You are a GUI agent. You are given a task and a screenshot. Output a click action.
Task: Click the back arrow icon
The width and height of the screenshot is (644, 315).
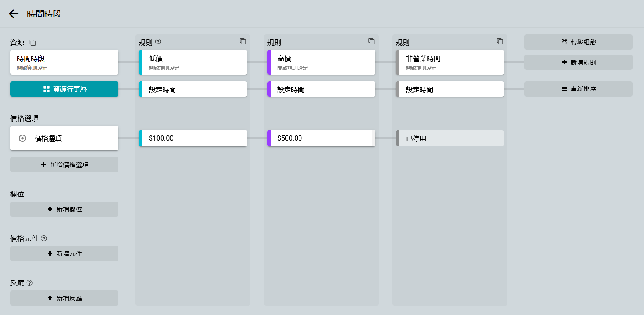coord(14,14)
